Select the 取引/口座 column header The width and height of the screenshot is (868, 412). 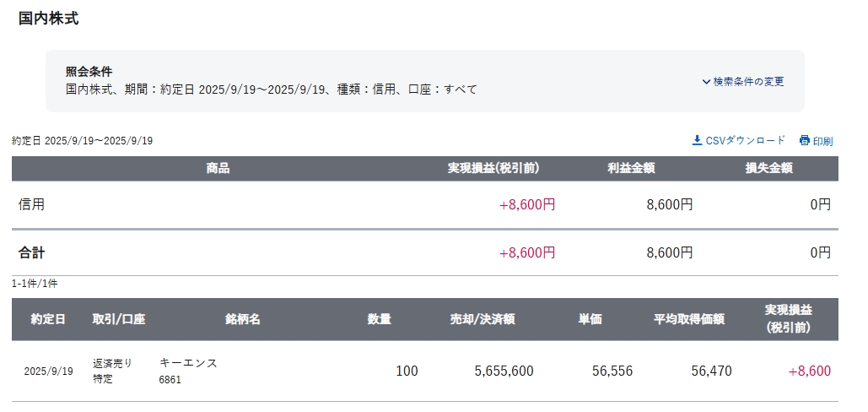(x=118, y=319)
